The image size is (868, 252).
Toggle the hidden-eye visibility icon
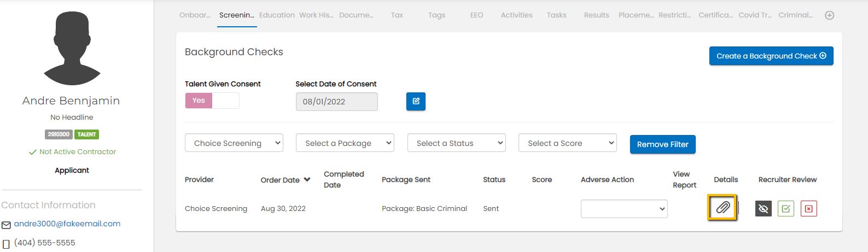(764, 208)
